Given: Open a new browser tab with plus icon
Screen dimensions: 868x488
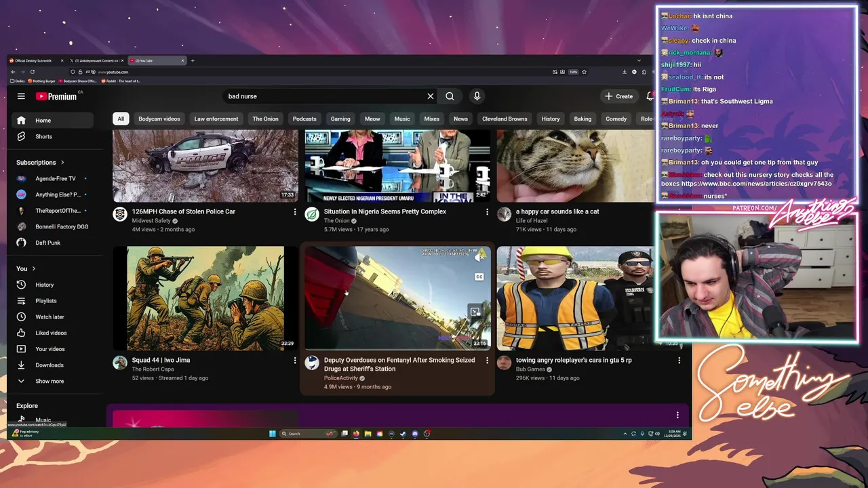Looking at the screenshot, I should pos(193,60).
